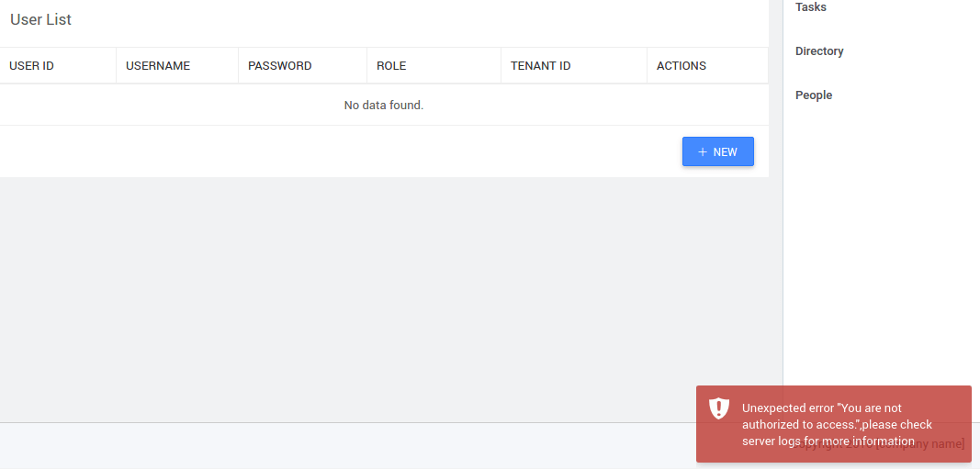The image size is (980, 469).
Task: Click the ACTIONS column header
Action: (x=681, y=66)
